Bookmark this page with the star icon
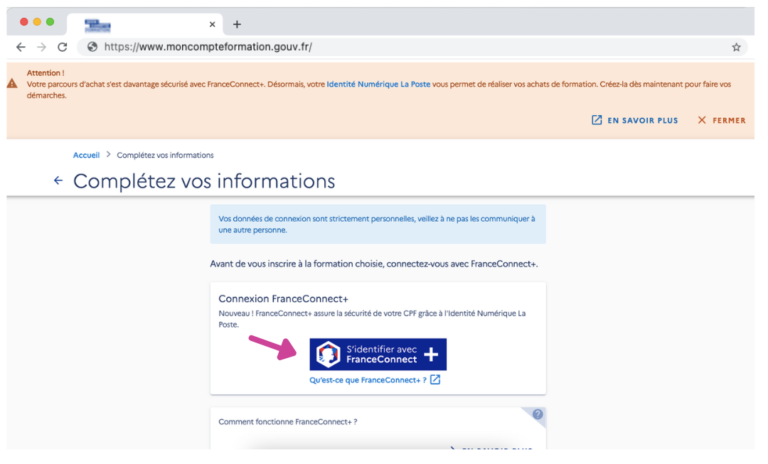 tap(736, 47)
